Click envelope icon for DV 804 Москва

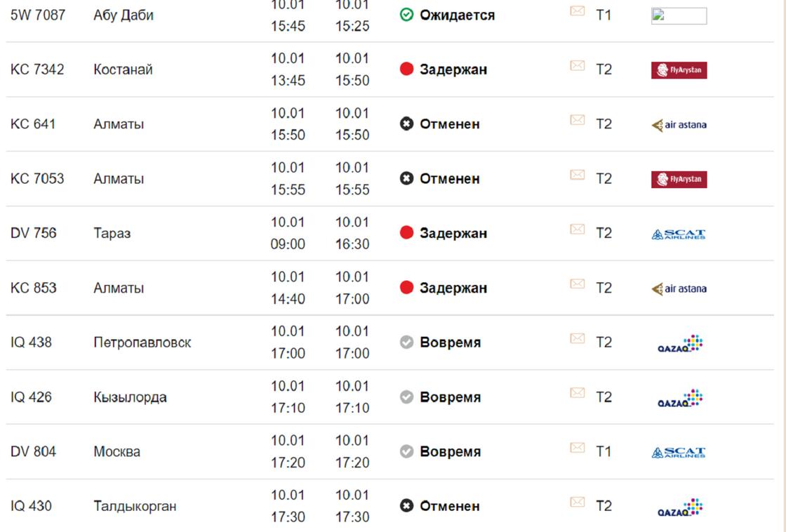(577, 448)
